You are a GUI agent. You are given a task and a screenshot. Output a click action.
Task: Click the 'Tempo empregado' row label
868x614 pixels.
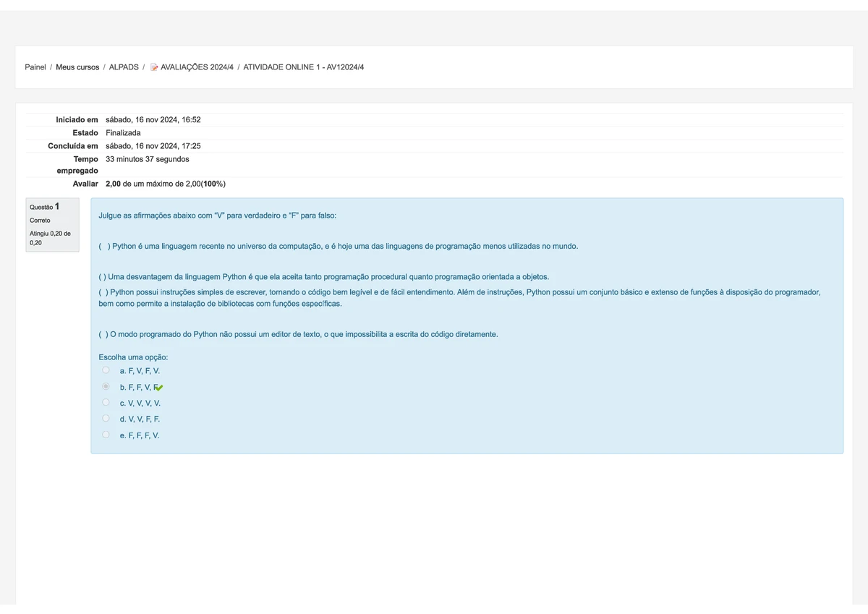click(77, 165)
